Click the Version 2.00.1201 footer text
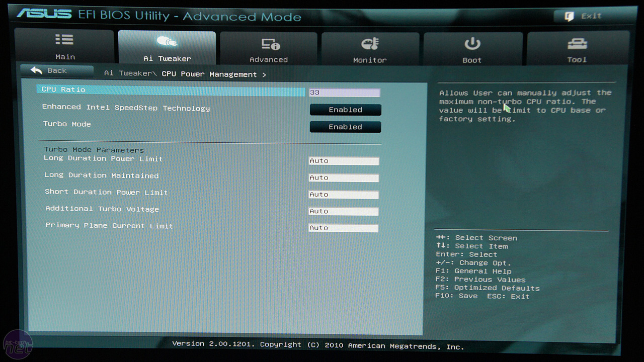Viewport: 644px width, 362px height. pos(213,344)
